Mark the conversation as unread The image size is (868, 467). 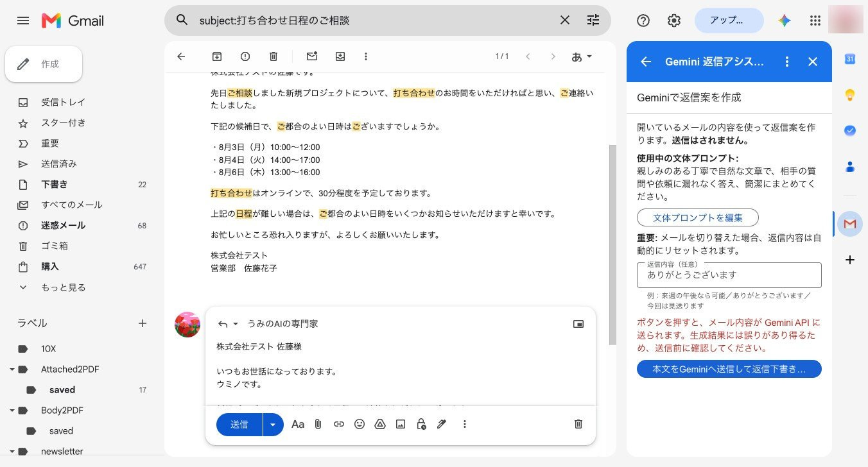tap(312, 56)
